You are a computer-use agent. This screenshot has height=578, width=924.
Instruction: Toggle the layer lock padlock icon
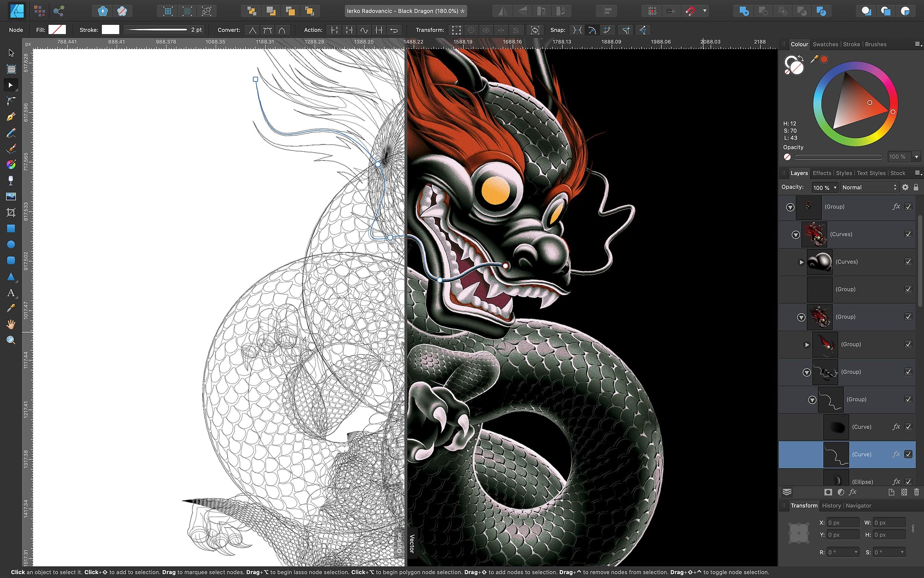coord(916,187)
